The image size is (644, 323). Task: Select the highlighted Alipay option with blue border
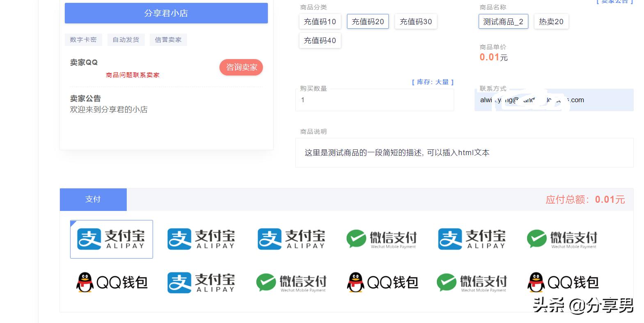pos(112,239)
